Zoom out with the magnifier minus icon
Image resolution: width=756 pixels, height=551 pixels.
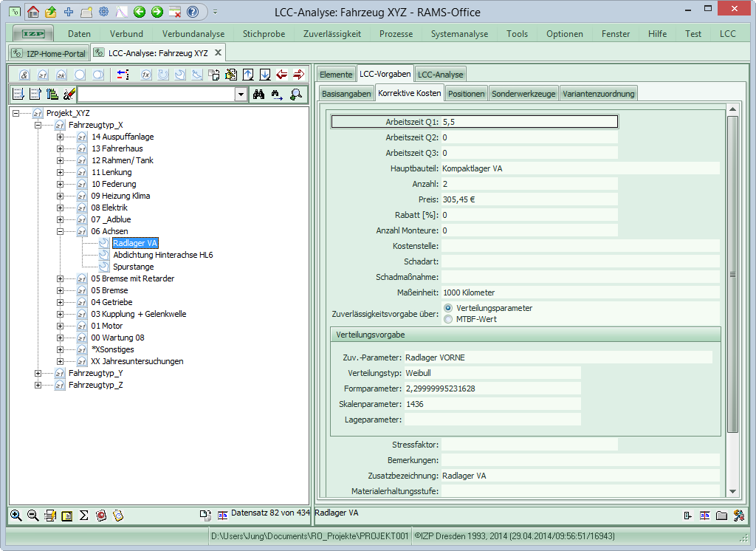tap(32, 516)
